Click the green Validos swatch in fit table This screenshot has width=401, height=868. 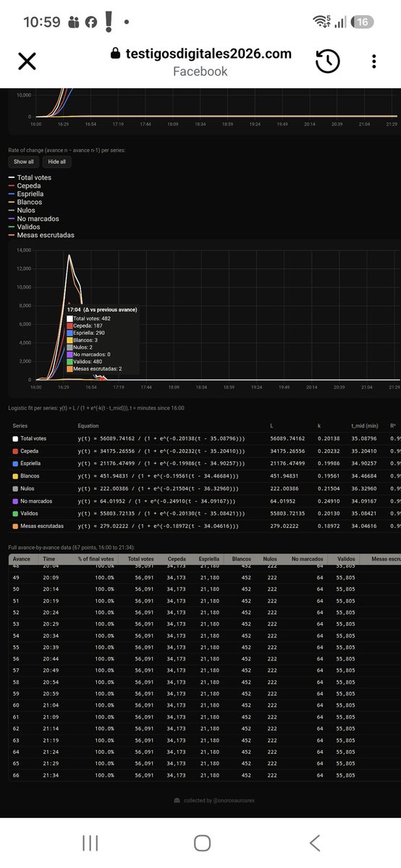coord(14,514)
